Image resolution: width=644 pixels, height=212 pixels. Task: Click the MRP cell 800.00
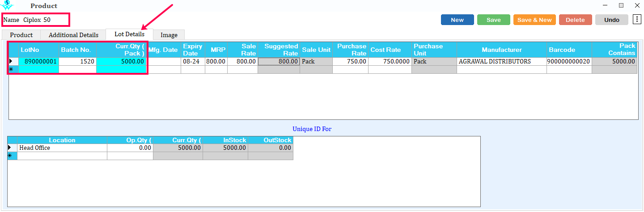(216, 61)
